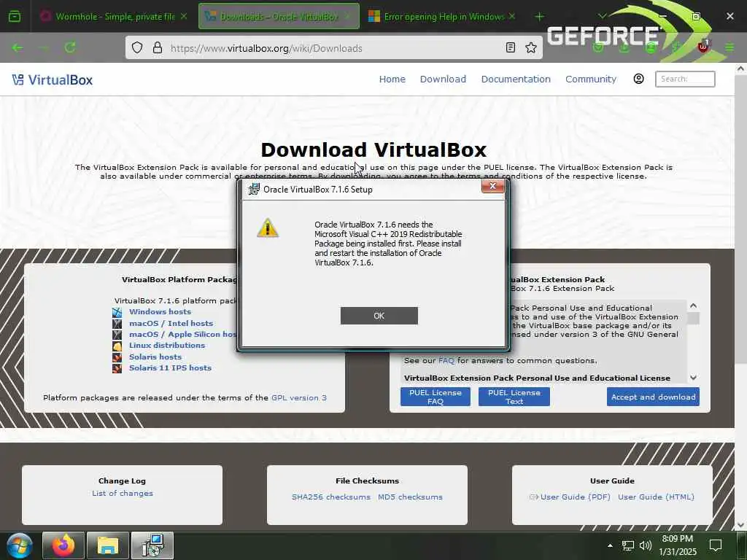This screenshot has width=747, height=560.
Task: Close the Error opening Help tab
Action: [511, 17]
